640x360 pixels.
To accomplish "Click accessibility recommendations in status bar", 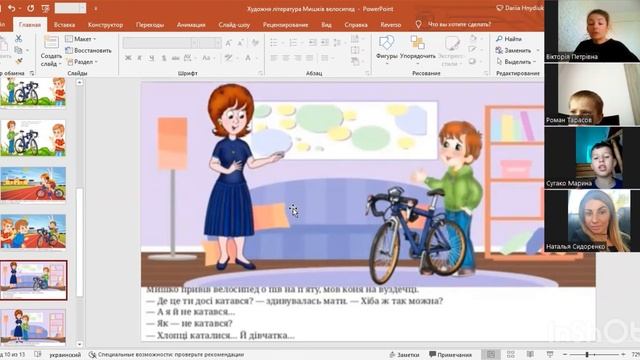I will pos(167,355).
